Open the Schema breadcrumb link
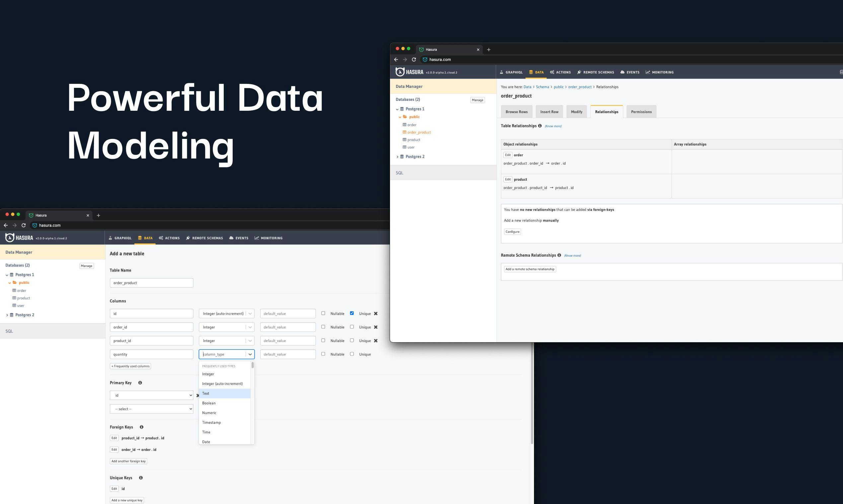 [x=543, y=87]
